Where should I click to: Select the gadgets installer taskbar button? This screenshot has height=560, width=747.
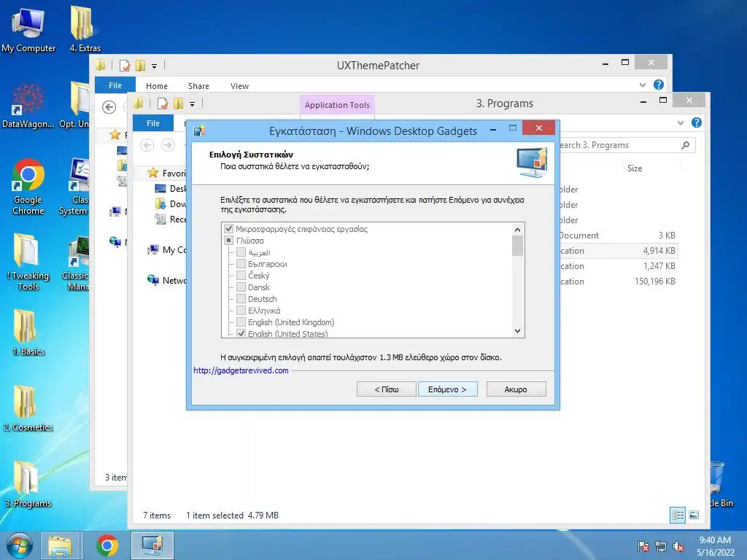coord(152,545)
